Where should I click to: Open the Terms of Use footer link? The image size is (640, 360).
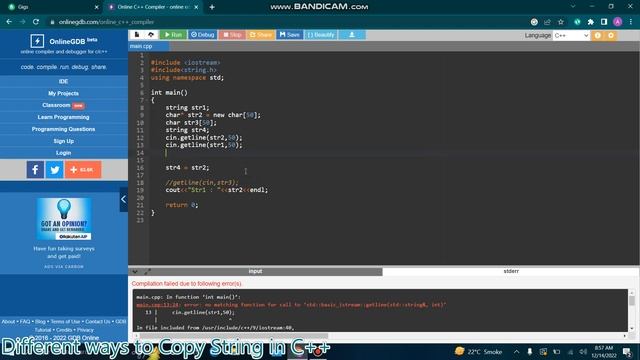65,322
